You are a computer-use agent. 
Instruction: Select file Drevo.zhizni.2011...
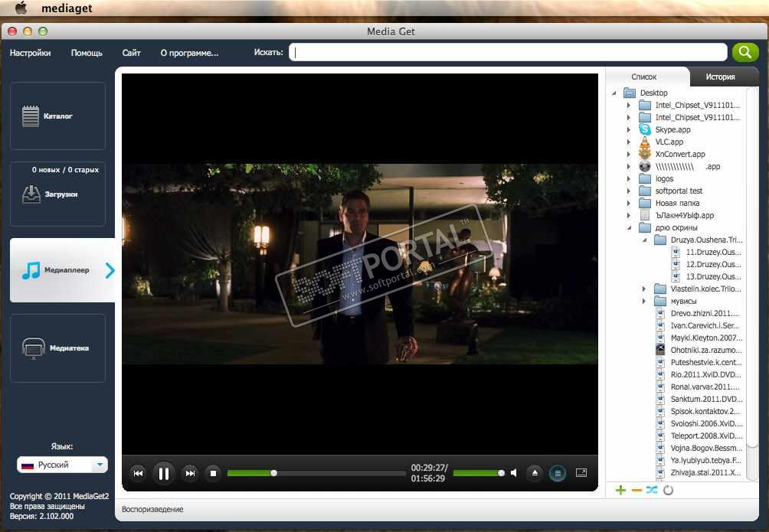tap(705, 313)
